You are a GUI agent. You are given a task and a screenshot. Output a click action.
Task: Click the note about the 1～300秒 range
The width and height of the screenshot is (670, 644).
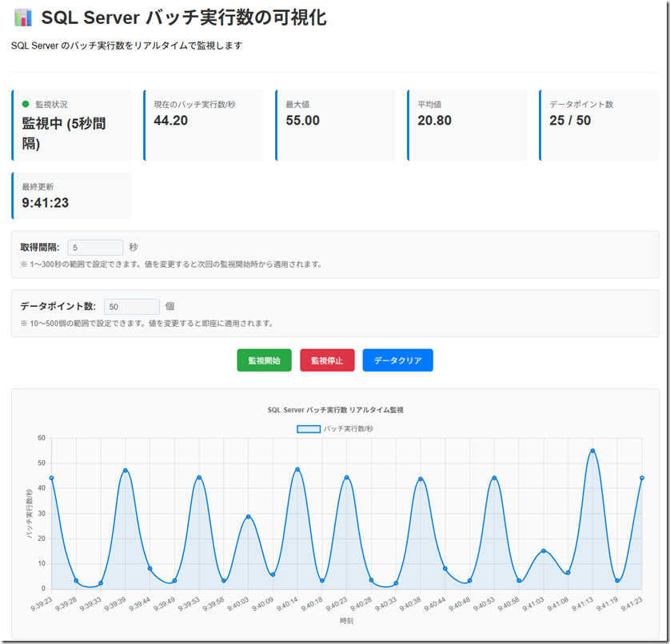[171, 264]
